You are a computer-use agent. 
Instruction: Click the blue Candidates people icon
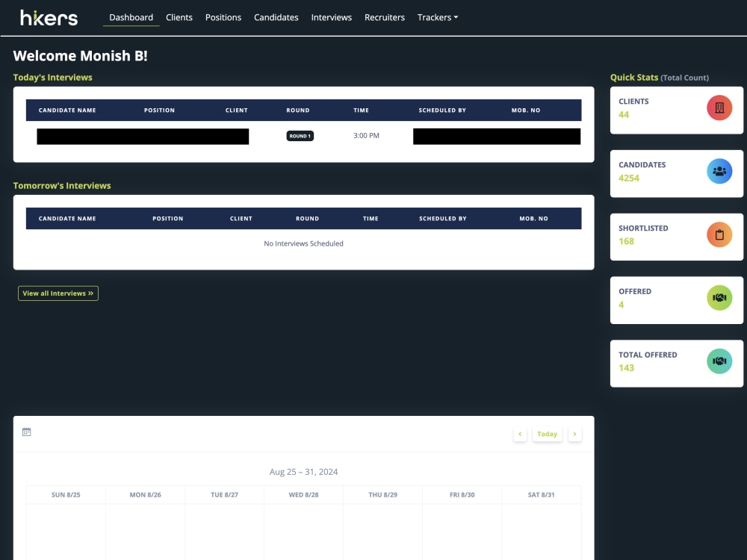(719, 171)
